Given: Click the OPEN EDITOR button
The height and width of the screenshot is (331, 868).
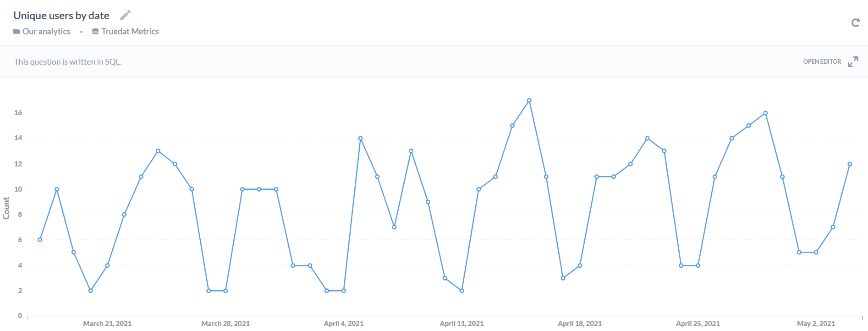Looking at the screenshot, I should point(822,62).
